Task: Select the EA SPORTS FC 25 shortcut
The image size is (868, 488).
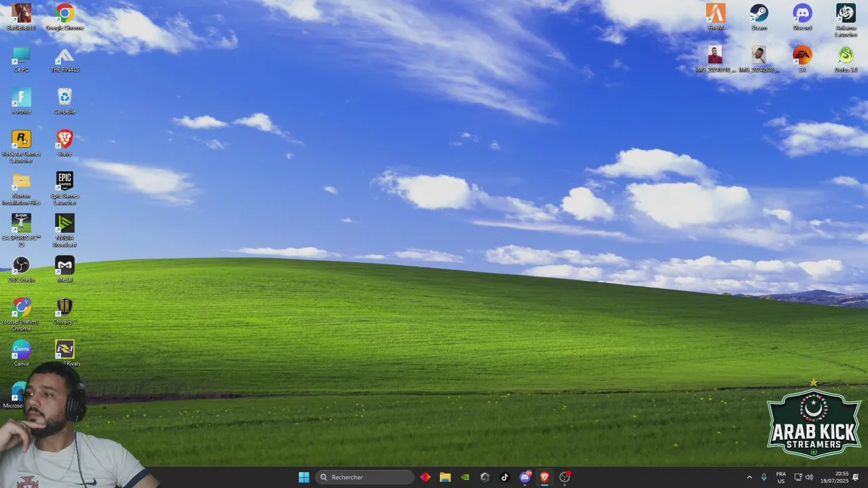Action: pyautogui.click(x=21, y=230)
